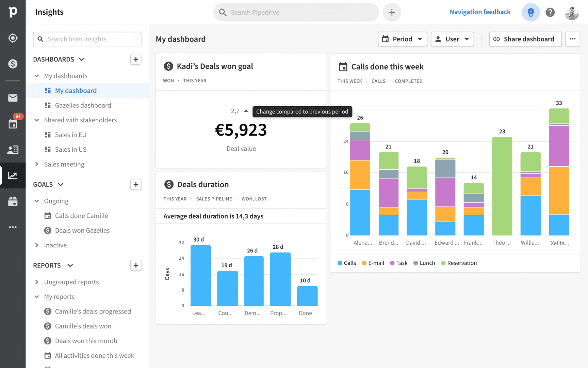This screenshot has height=368, width=588.
Task: Collapse the Shared with stakeholders group
Action: (37, 120)
